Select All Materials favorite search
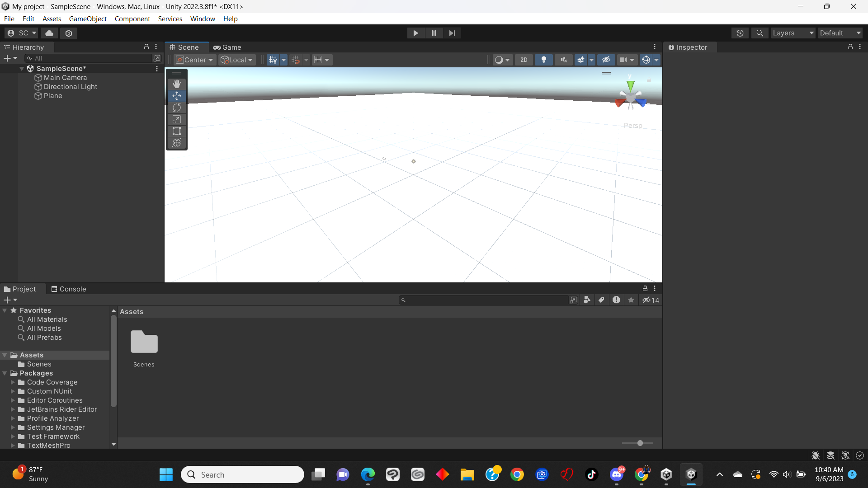This screenshot has height=488, width=868. (47, 319)
